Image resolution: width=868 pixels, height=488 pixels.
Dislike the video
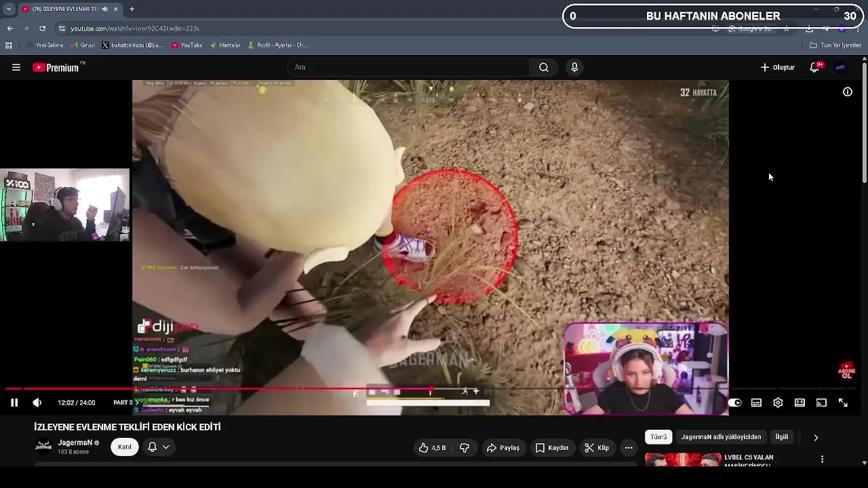[465, 447]
